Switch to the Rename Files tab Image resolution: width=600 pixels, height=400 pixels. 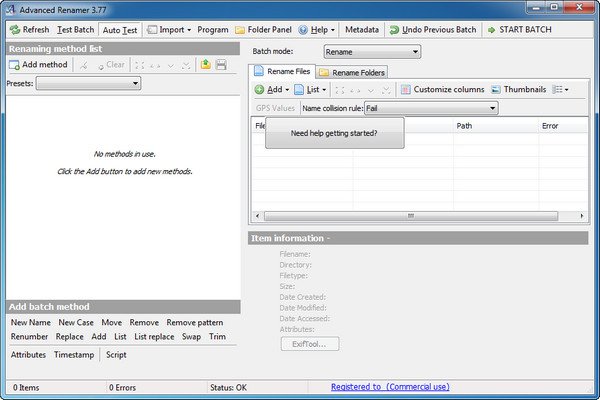tap(282, 71)
